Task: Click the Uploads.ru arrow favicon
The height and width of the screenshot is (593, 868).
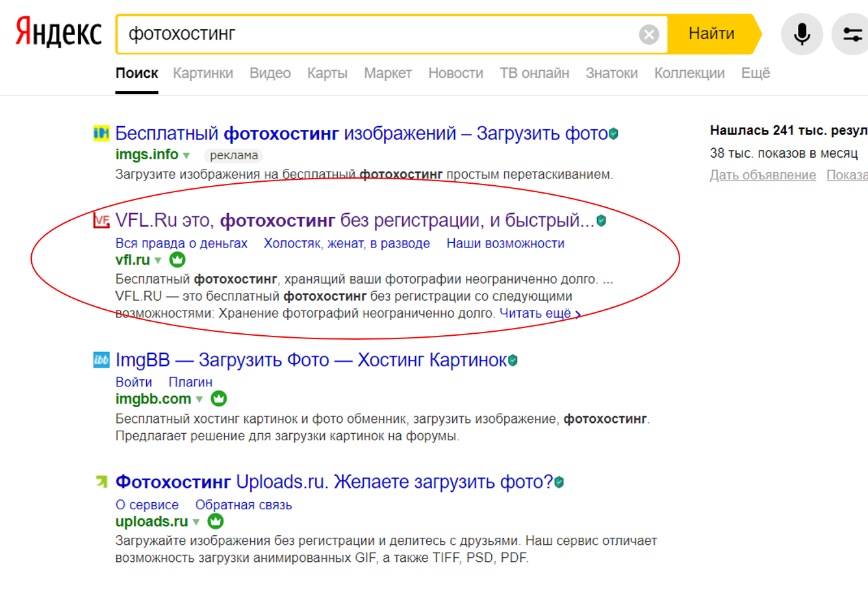Action: 101,481
